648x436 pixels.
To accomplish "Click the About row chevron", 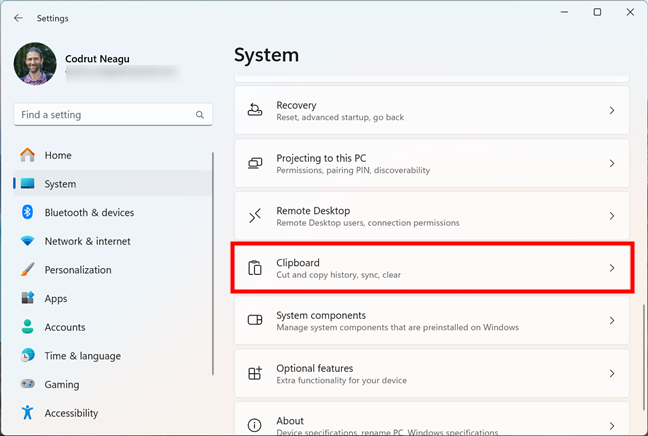I will [x=612, y=426].
